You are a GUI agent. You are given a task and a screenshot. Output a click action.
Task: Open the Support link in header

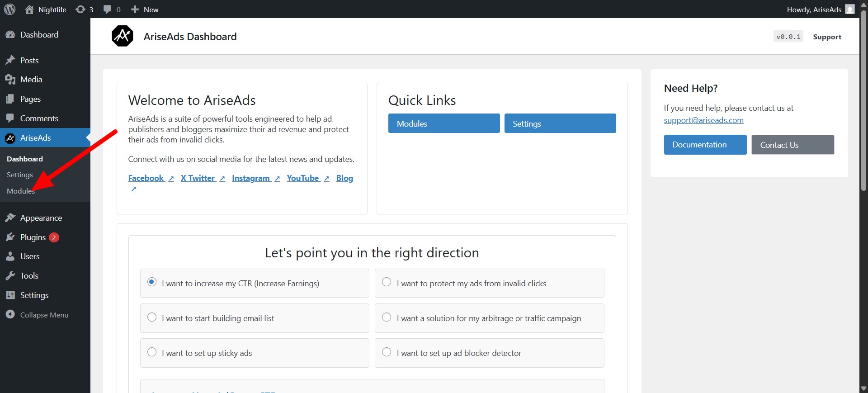pyautogui.click(x=827, y=37)
